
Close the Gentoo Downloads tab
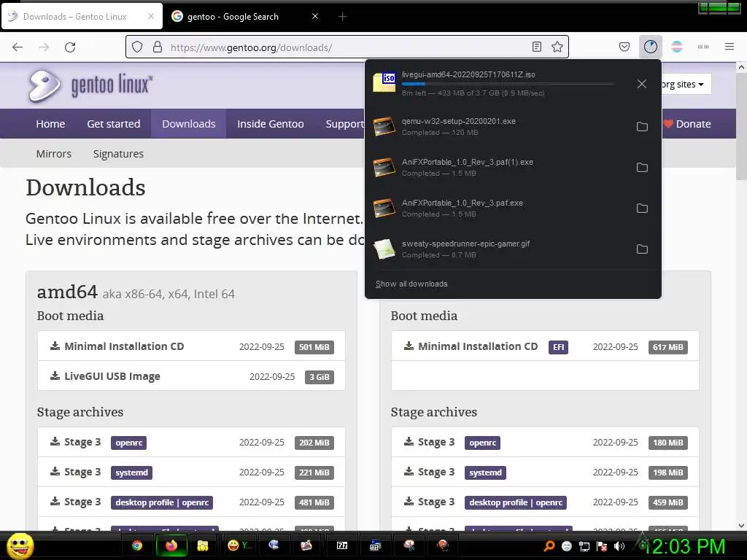[x=150, y=16]
